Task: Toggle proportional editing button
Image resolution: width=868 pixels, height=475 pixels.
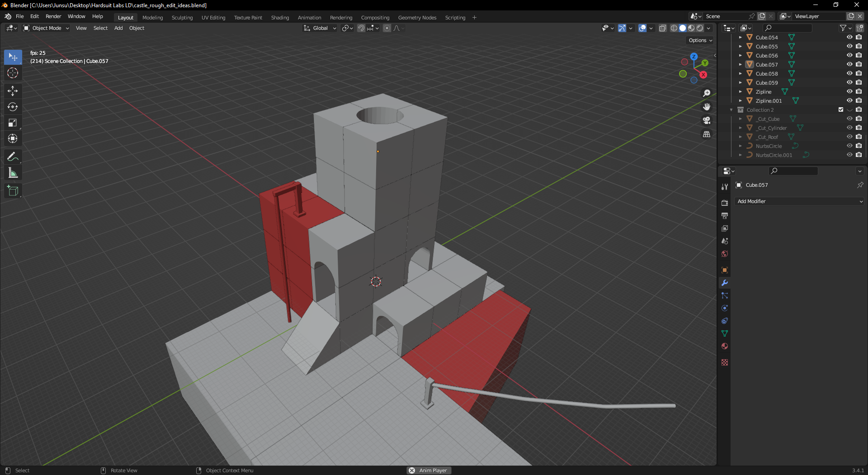Action: click(x=387, y=28)
